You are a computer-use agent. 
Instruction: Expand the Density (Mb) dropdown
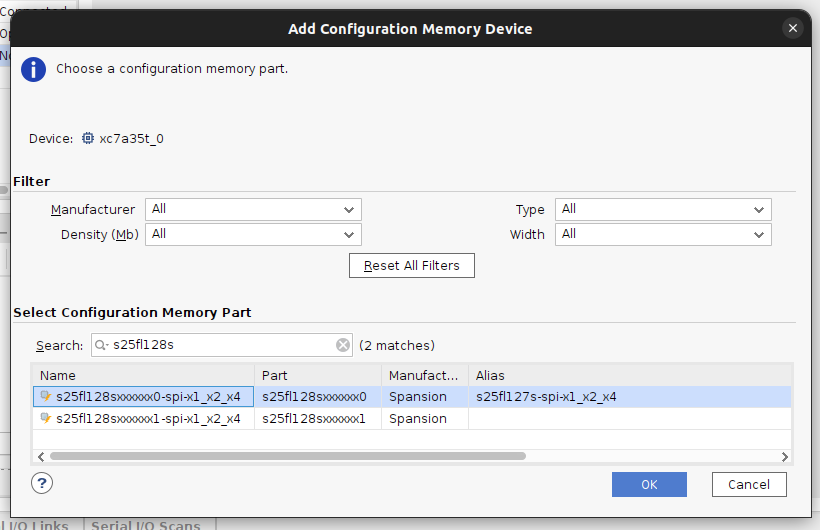click(x=253, y=234)
